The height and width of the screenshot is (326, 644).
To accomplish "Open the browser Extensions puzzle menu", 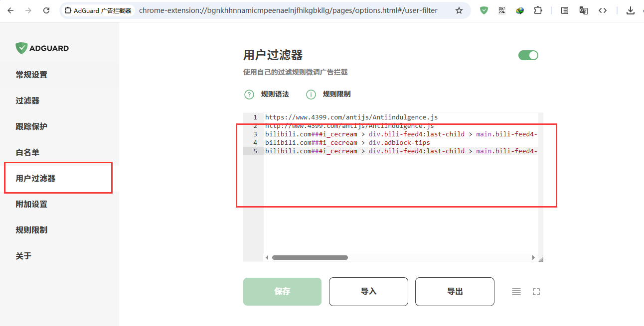I will [x=538, y=10].
